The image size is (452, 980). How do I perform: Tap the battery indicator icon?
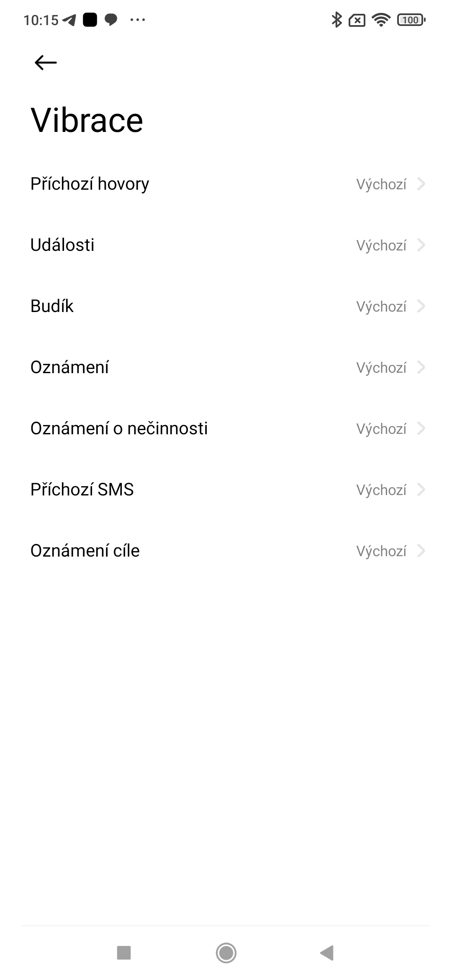coord(411,20)
